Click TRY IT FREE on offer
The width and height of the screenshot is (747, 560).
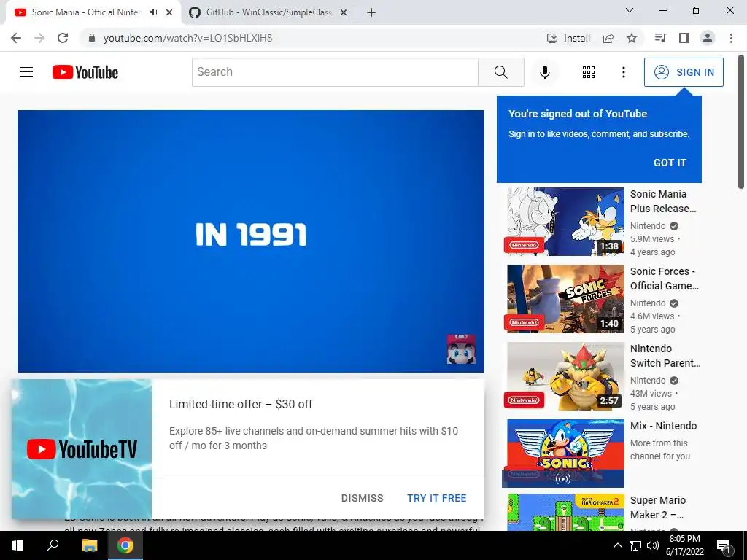click(x=436, y=498)
